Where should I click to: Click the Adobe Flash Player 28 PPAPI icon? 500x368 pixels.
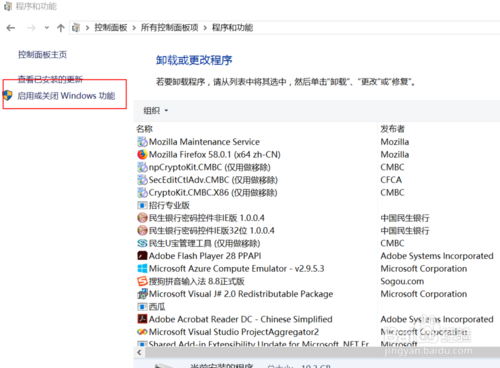(x=142, y=256)
